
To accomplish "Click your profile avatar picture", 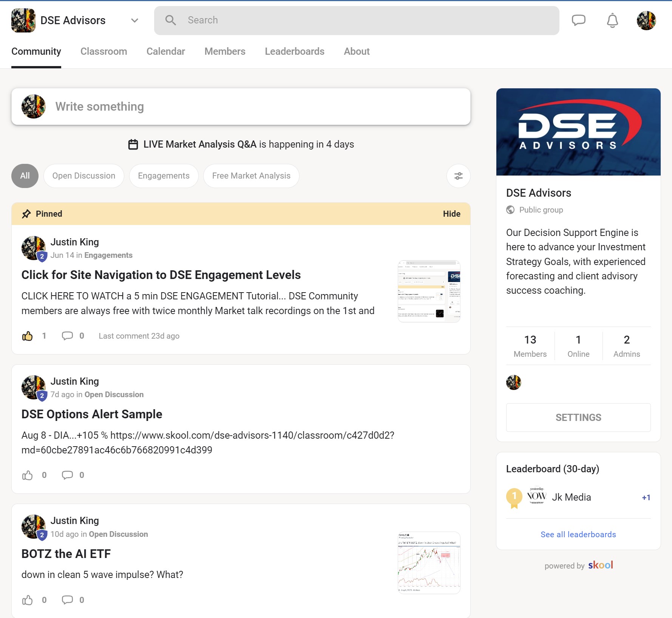I will tap(646, 20).
